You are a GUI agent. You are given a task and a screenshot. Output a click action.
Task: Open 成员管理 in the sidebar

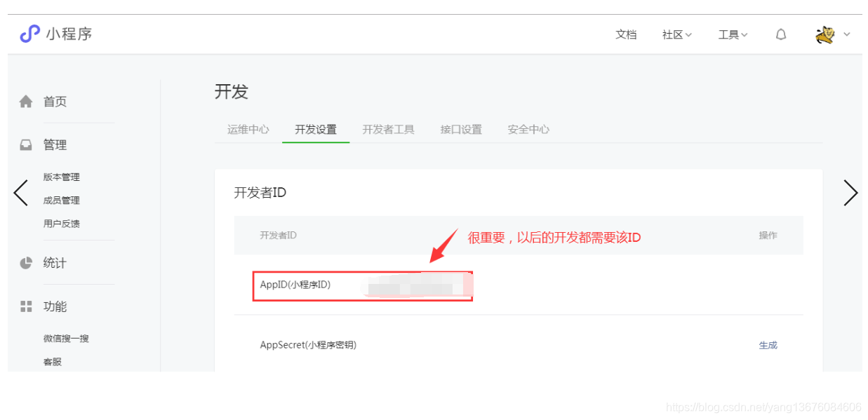[x=62, y=200]
